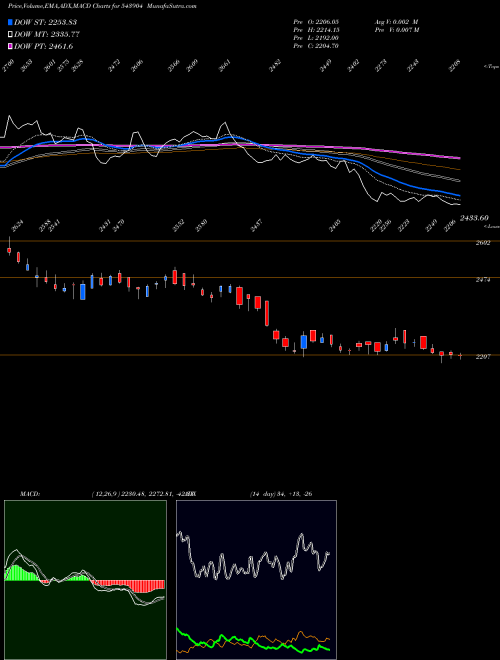This screenshot has height=660, width=500.
Task: Select the DOW PT: 2461.6 label
Action: pos(43,46)
